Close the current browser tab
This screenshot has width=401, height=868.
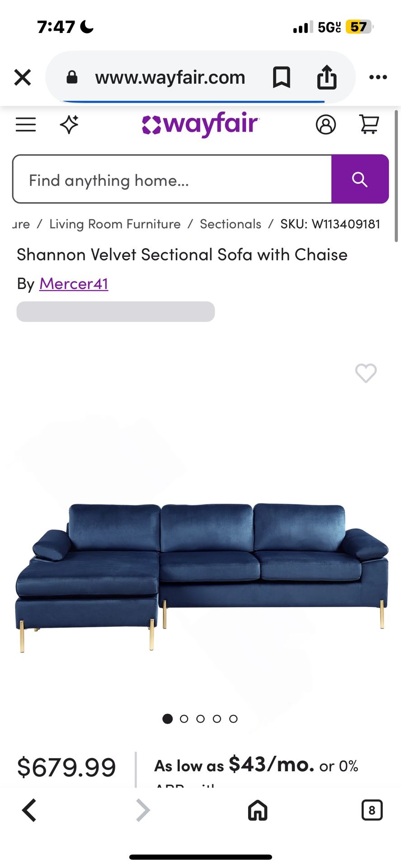[x=22, y=77]
